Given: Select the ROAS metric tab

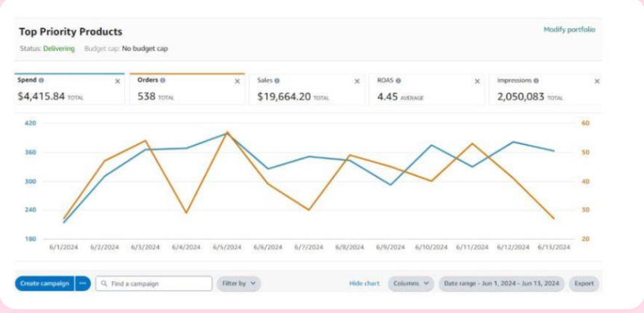Looking at the screenshot, I should [427, 90].
